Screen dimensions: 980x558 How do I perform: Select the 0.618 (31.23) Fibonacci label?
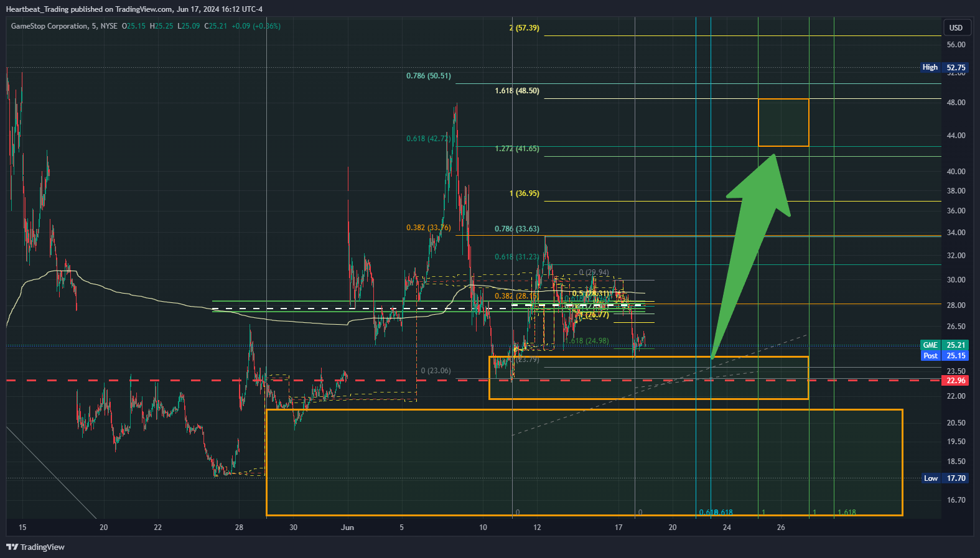517,257
